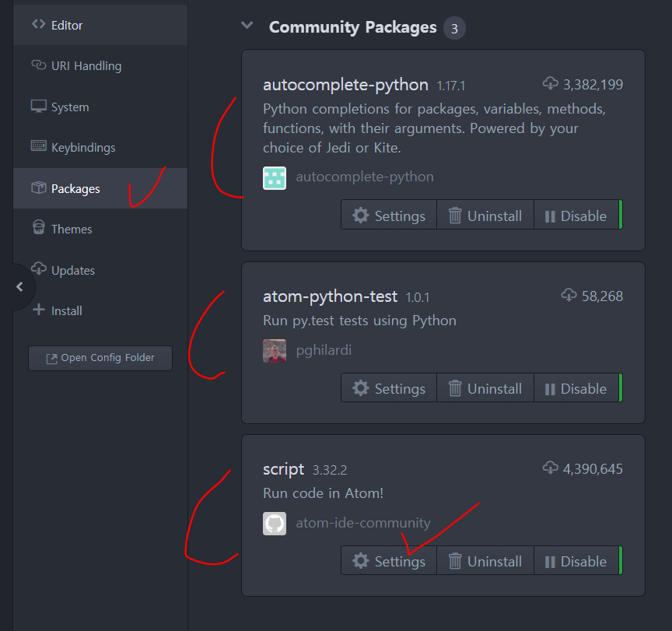This screenshot has height=631, width=672.
Task: Click the atom-ide-community GitHub avatar
Action: (x=275, y=524)
